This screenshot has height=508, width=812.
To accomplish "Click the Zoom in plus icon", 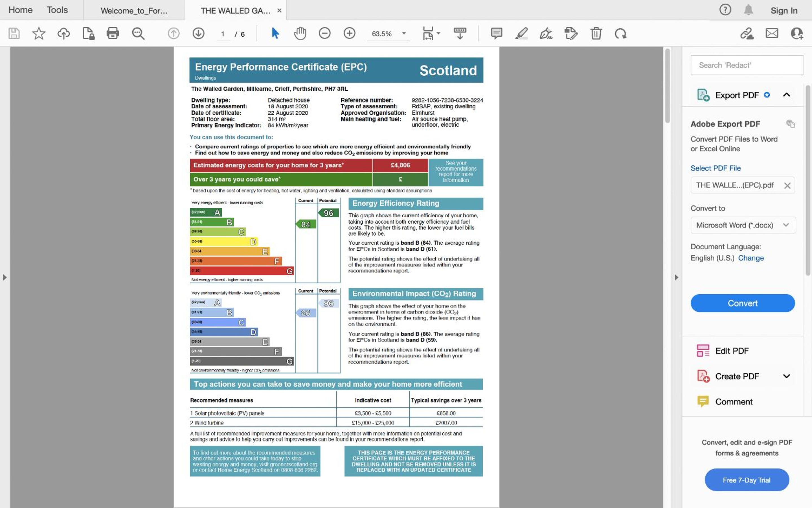I will coord(349,33).
